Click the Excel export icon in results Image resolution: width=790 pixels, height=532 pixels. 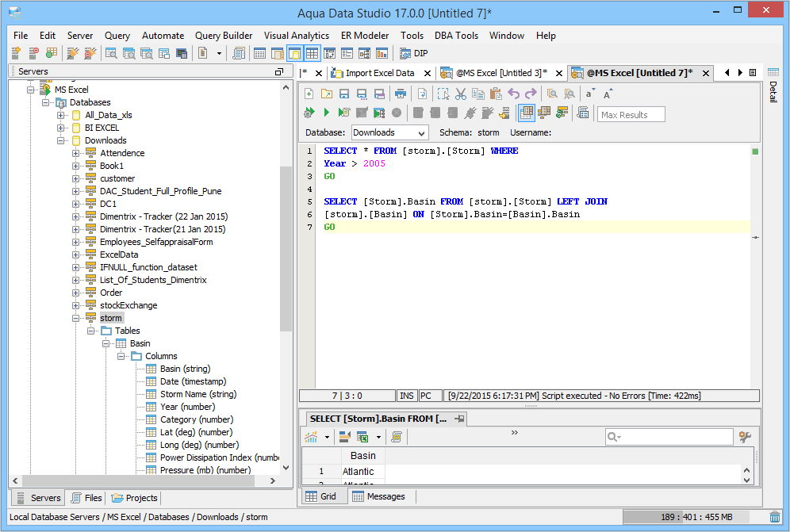(362, 437)
